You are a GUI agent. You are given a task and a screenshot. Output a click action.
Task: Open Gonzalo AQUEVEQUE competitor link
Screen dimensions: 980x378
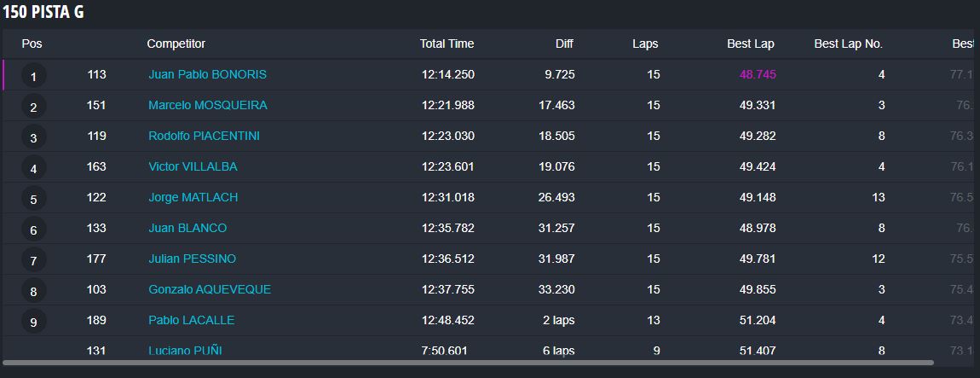click(210, 289)
